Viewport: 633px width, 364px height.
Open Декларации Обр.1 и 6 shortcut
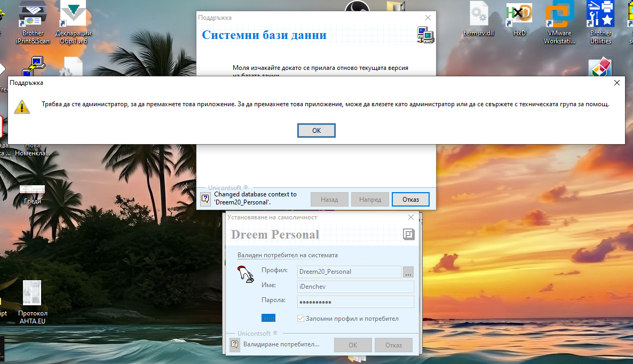(73, 22)
